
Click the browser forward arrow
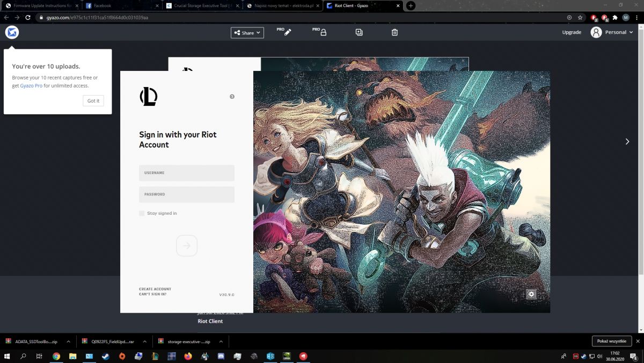point(17,17)
